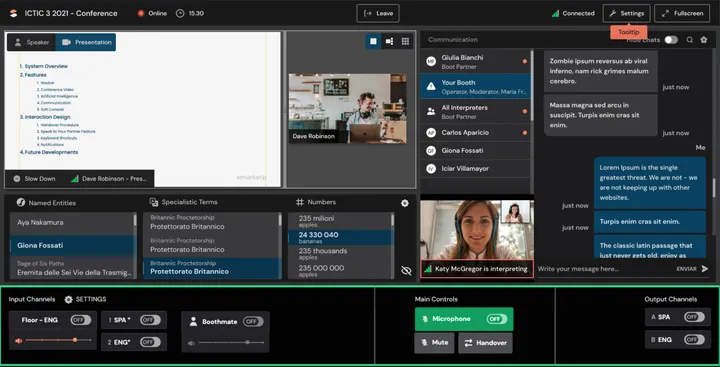
Task: Click the Handover button
Action: [485, 343]
